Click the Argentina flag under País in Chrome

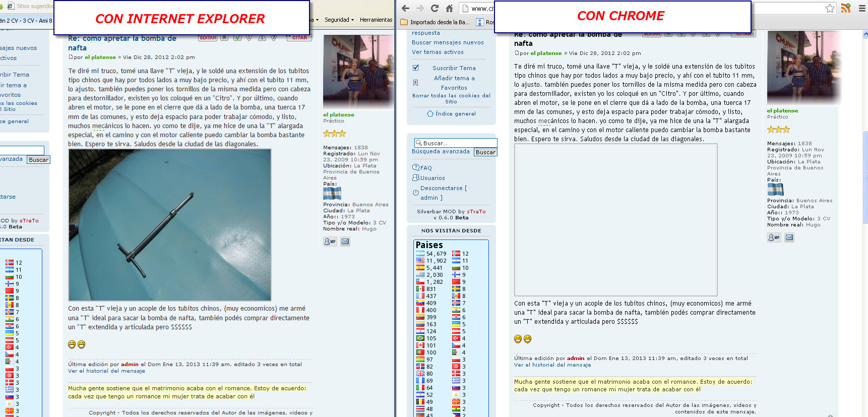tap(775, 189)
